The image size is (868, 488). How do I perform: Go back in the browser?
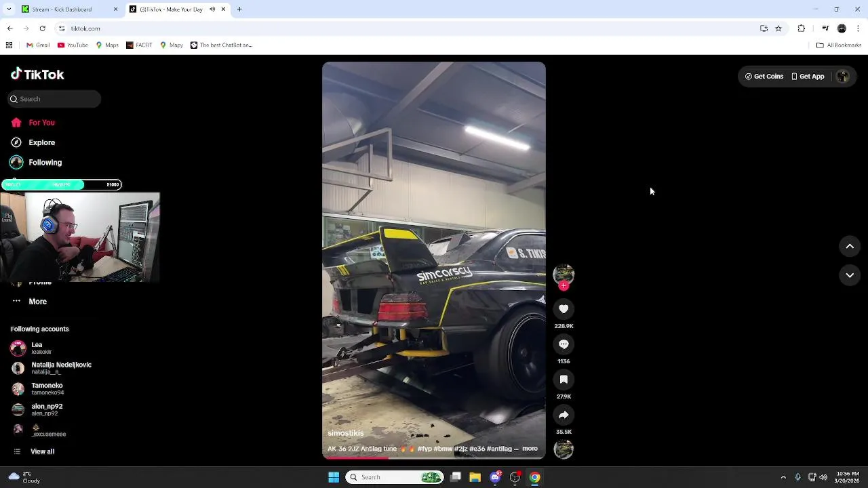click(9, 28)
